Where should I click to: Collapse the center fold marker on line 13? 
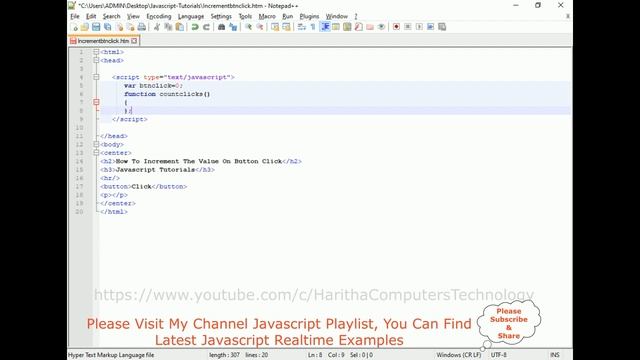[96, 153]
